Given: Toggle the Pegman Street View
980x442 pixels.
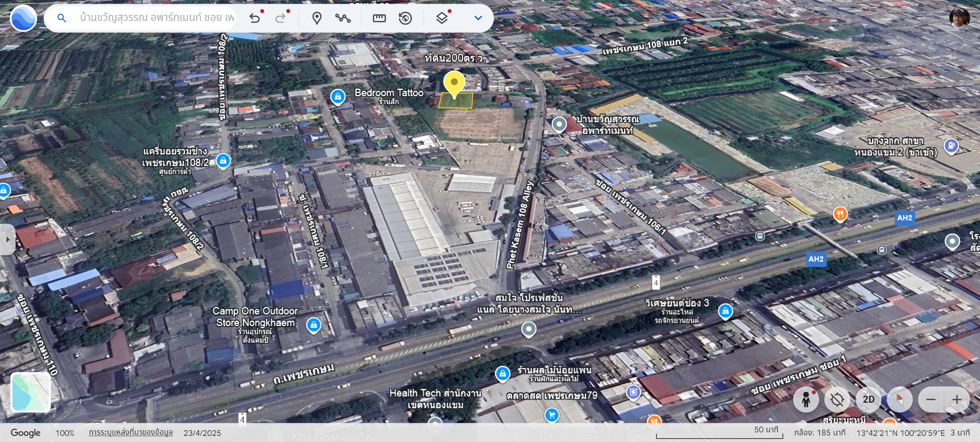Looking at the screenshot, I should point(806,400).
